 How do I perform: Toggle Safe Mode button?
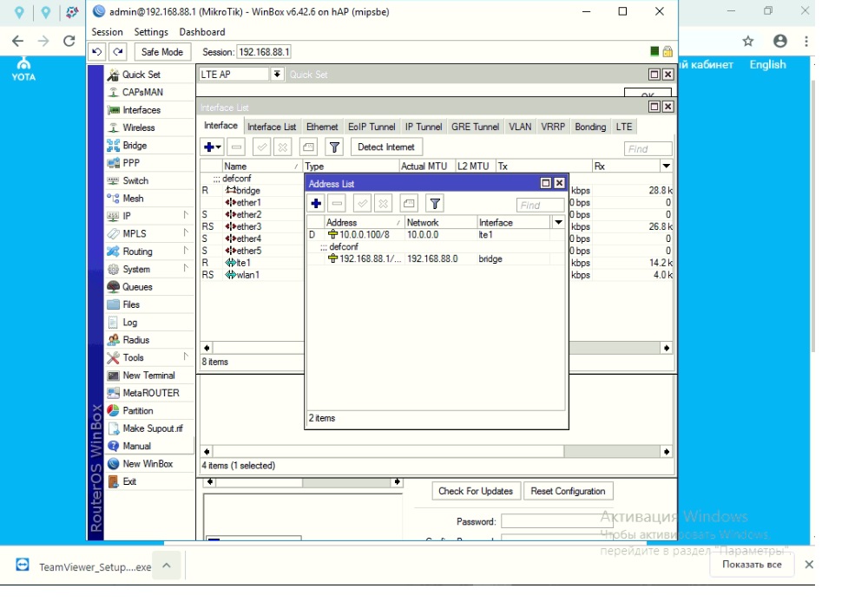(162, 52)
